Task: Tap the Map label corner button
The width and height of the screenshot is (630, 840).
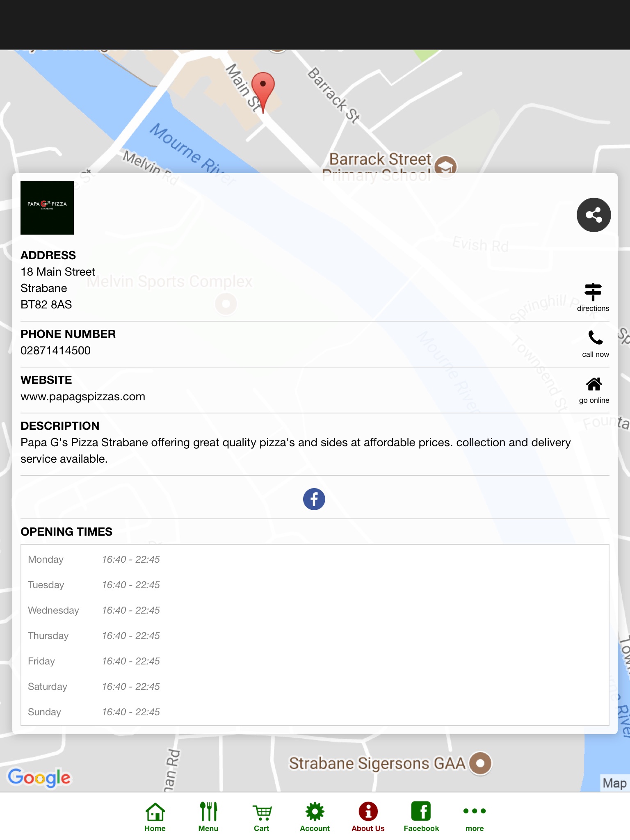Action: pyautogui.click(x=614, y=783)
